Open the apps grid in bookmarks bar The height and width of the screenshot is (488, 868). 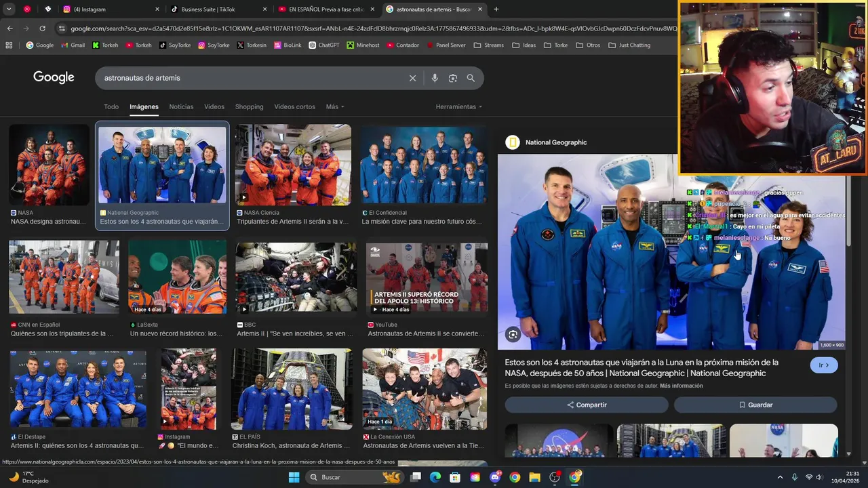pyautogui.click(x=9, y=45)
